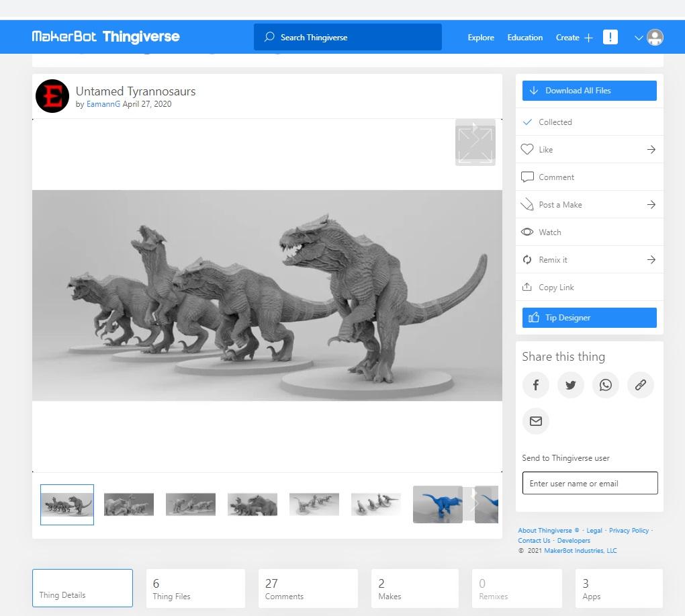Open the Create menu
685x616 pixels.
tap(567, 38)
